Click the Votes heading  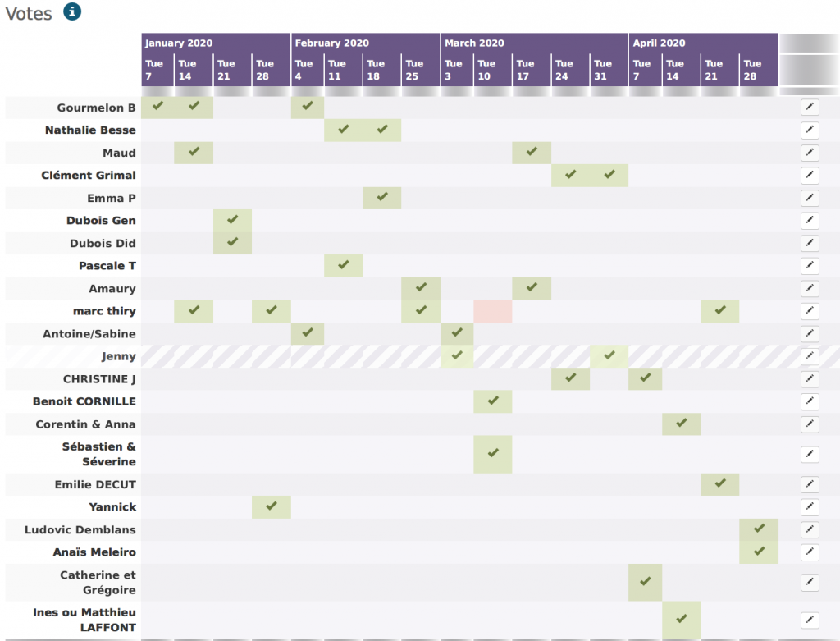pyautogui.click(x=29, y=13)
